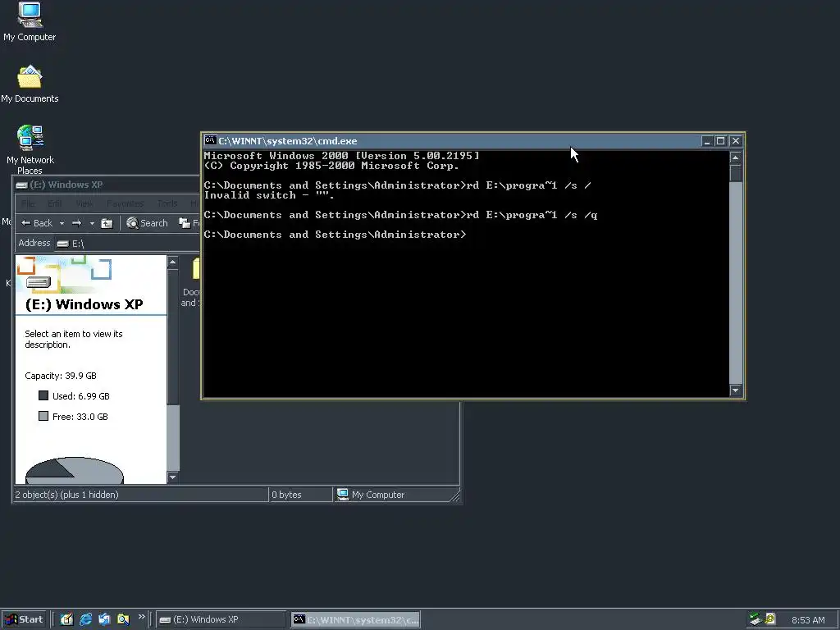
Task: Expand quick launch overflow chevron
Action: (141, 617)
